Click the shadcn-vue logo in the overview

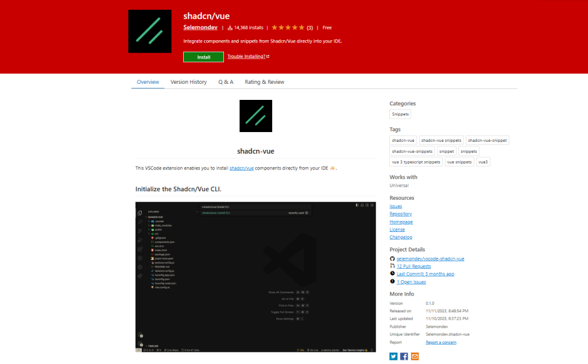(256, 116)
